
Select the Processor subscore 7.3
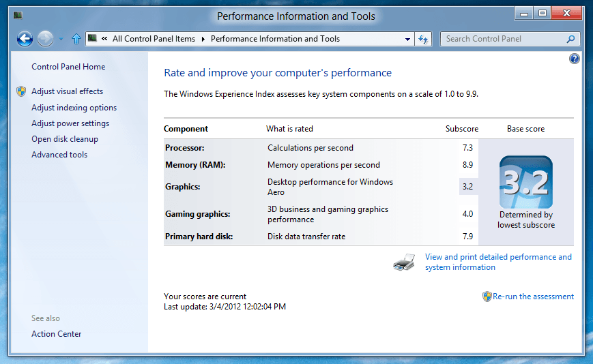pos(467,148)
